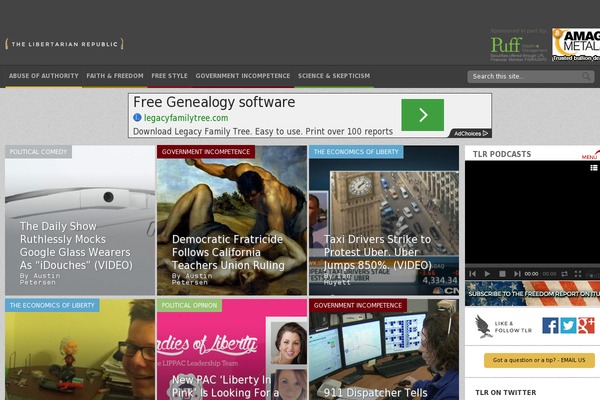The height and width of the screenshot is (400, 600).
Task: Stop the podcast player
Action: pyautogui.click(x=502, y=274)
